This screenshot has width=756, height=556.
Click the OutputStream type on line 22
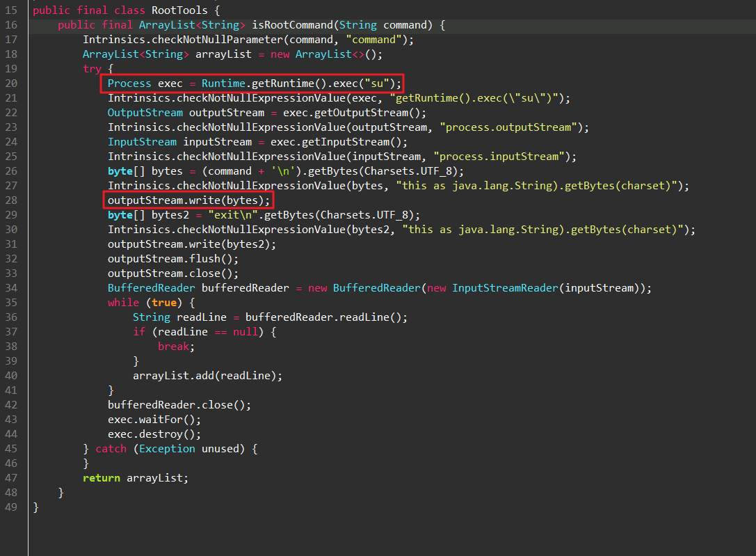pyautogui.click(x=145, y=112)
